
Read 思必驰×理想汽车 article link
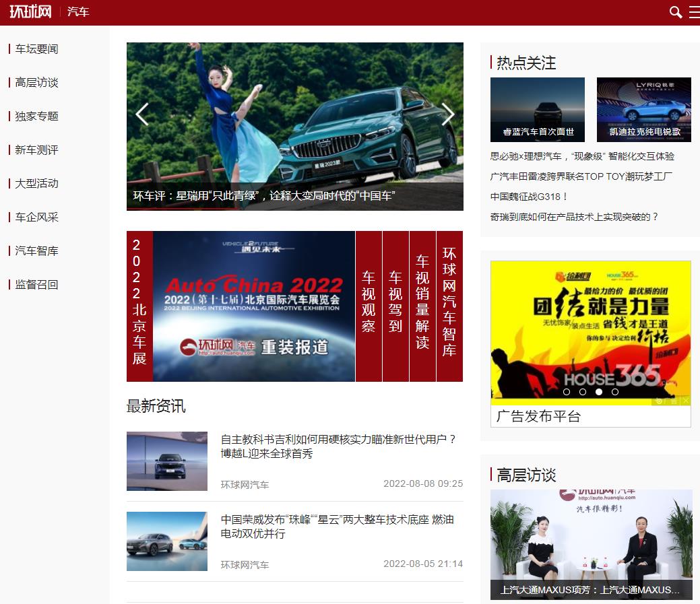pos(582,156)
